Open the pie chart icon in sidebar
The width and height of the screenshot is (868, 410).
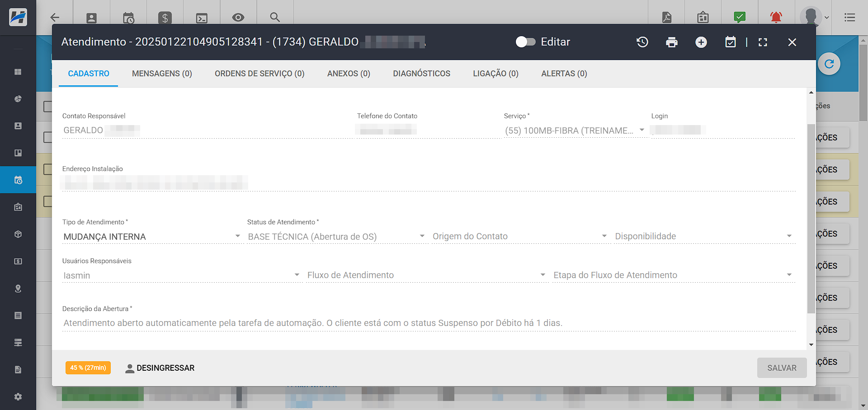[18, 99]
